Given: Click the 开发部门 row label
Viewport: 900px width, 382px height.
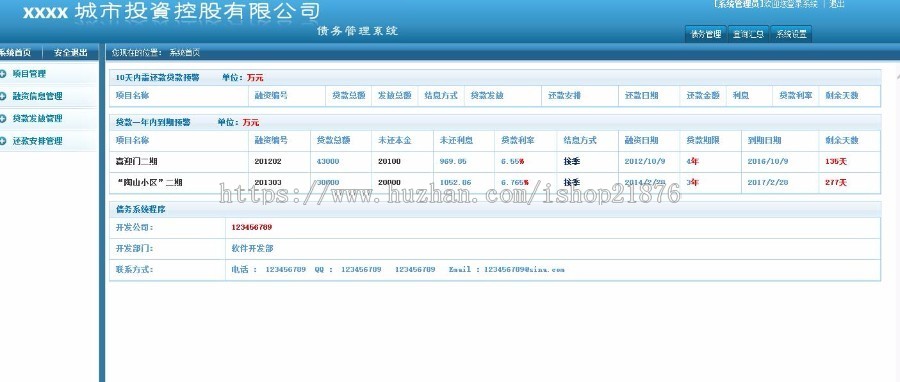Looking at the screenshot, I should point(134,248).
